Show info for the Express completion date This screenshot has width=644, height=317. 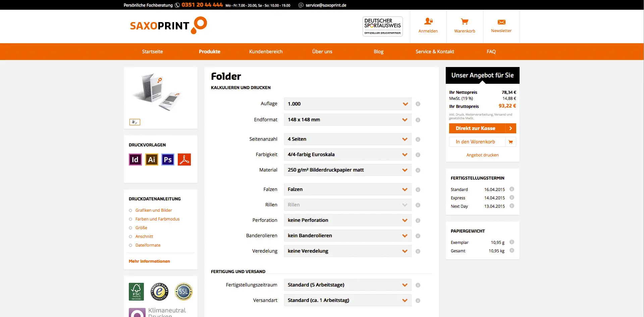tap(512, 198)
